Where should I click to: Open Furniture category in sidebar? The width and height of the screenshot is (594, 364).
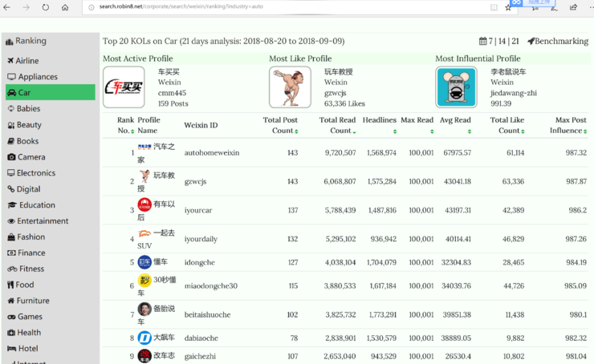click(28, 301)
